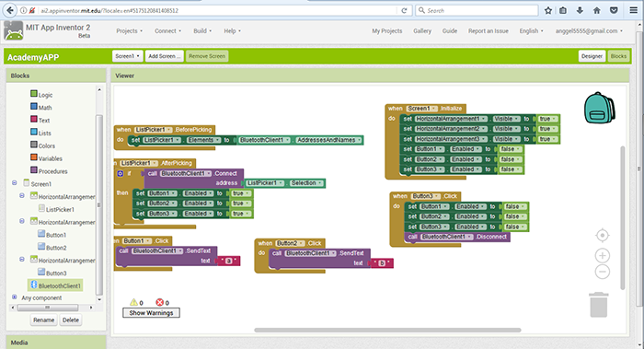Zoom out with the minus icon

tap(603, 272)
